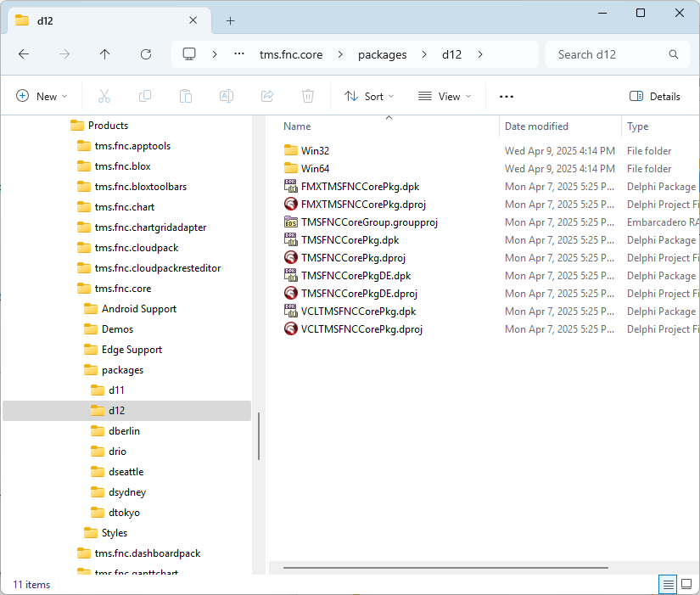
Task: Click the Rename icon in toolbar
Action: (x=227, y=96)
